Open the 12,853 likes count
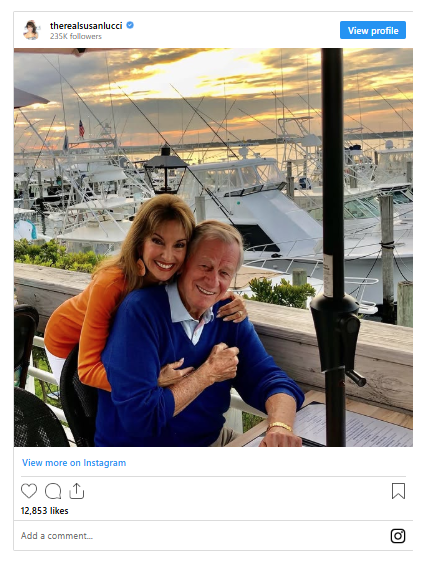Viewport: 421px width, 564px height. click(44, 511)
